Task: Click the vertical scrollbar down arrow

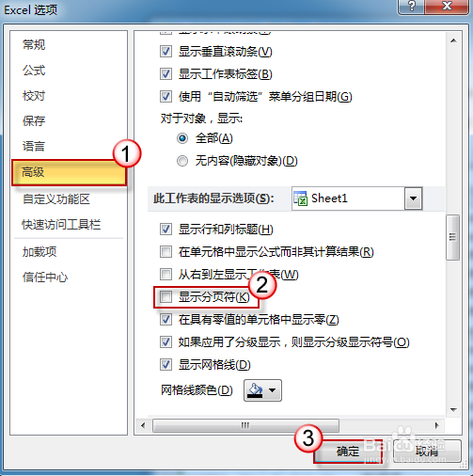Action: (x=453, y=409)
